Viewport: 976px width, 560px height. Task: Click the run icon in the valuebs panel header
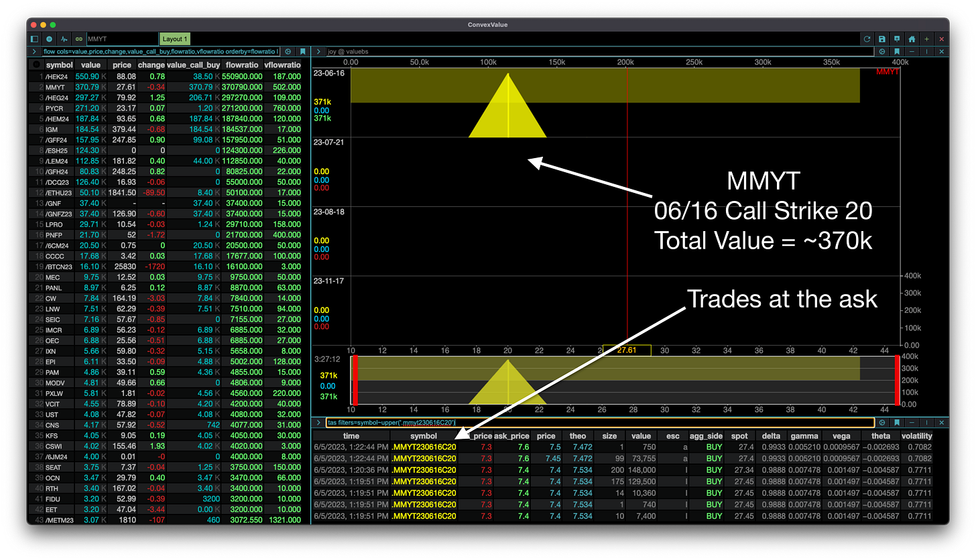(882, 51)
